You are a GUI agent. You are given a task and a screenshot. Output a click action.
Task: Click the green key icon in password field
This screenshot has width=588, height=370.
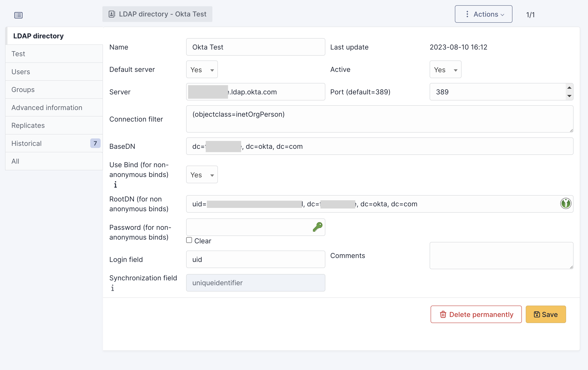[317, 227]
